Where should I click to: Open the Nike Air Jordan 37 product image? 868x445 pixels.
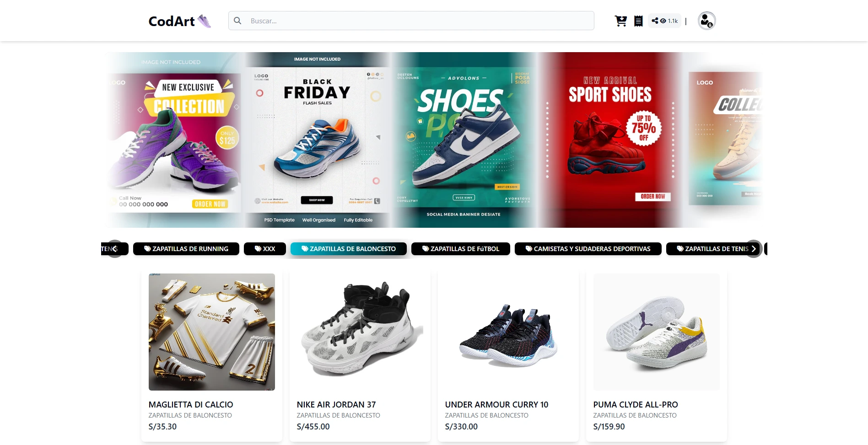point(360,332)
